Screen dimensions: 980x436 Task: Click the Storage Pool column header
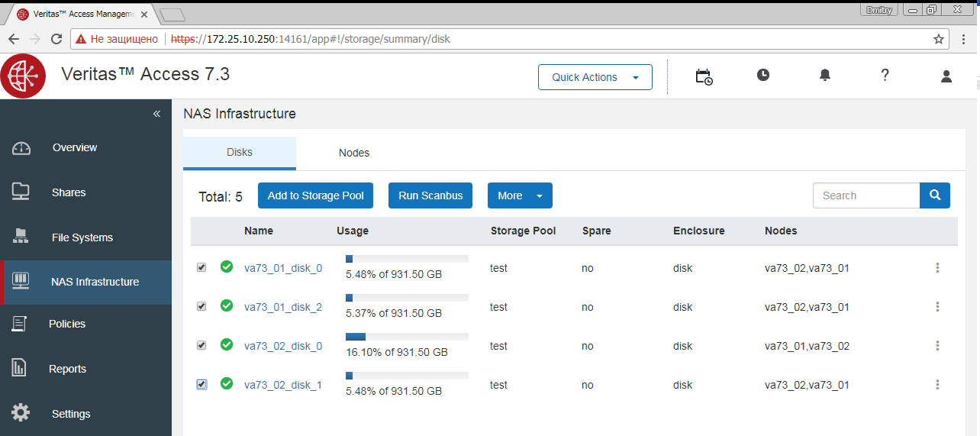523,231
